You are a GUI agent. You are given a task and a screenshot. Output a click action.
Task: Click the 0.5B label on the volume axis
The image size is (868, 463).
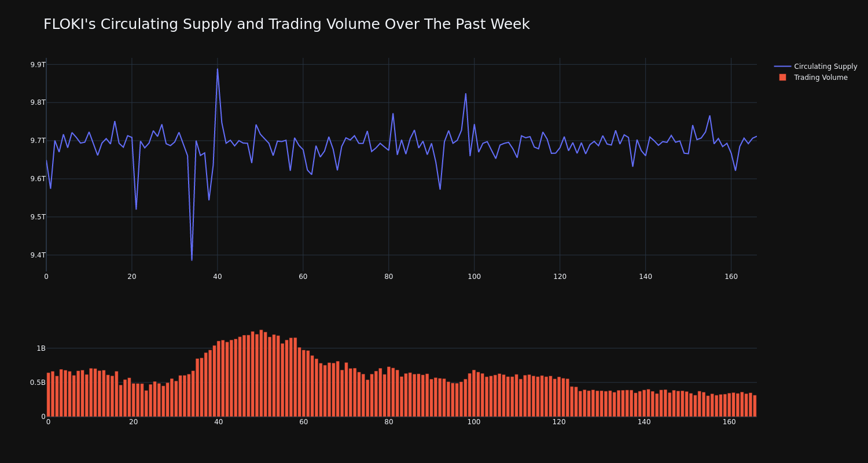(38, 383)
